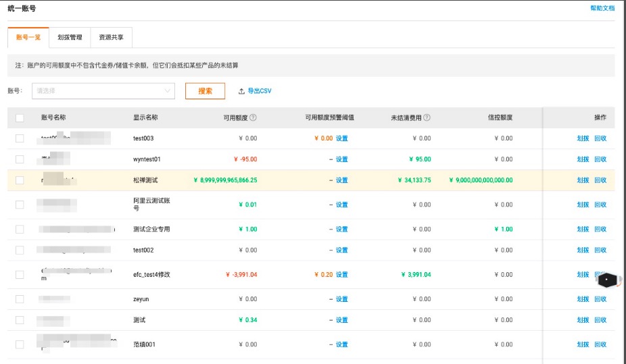Image resolution: width=626 pixels, height=364 pixels.
Task: Click 回收 for the 测试企业专用 row
Action: 600,229
